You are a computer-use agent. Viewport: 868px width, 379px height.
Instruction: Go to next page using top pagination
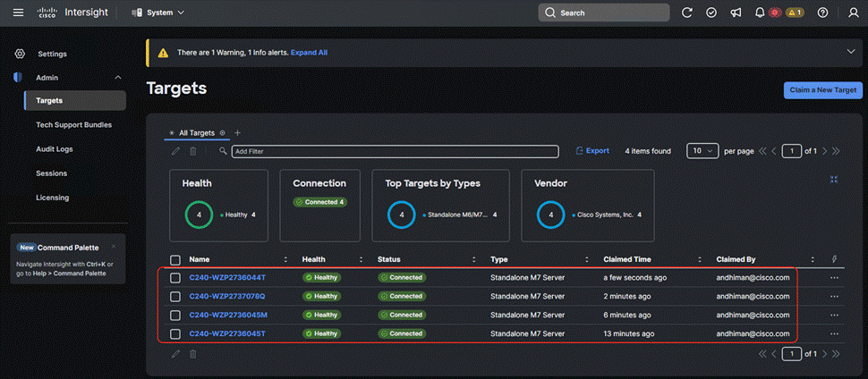(824, 151)
